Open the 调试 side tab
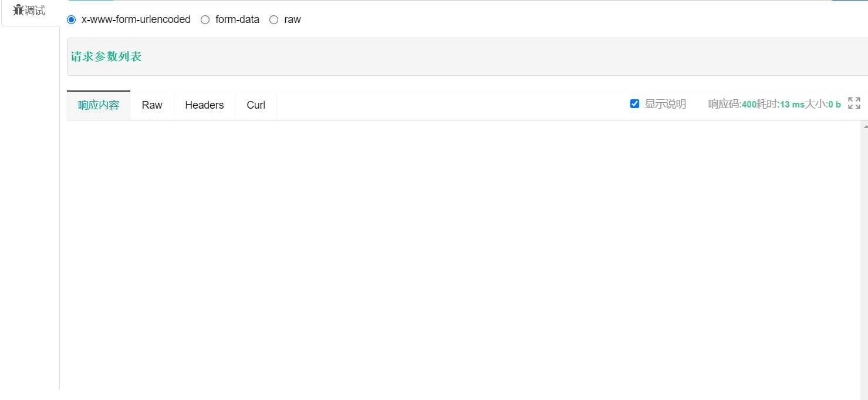868x400 pixels. (x=30, y=11)
